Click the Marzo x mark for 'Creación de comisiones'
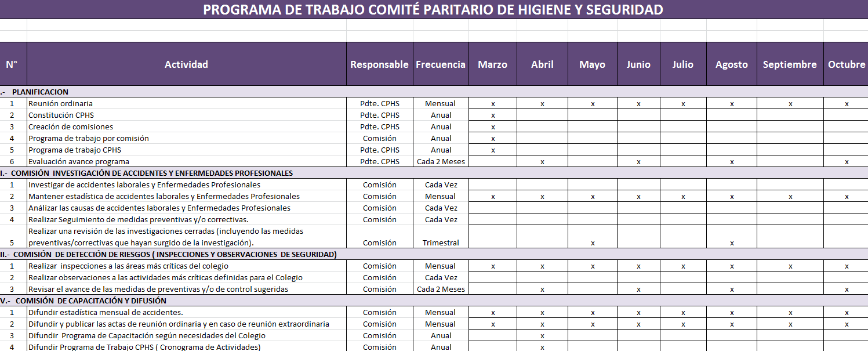The width and height of the screenshot is (868, 351). [493, 127]
